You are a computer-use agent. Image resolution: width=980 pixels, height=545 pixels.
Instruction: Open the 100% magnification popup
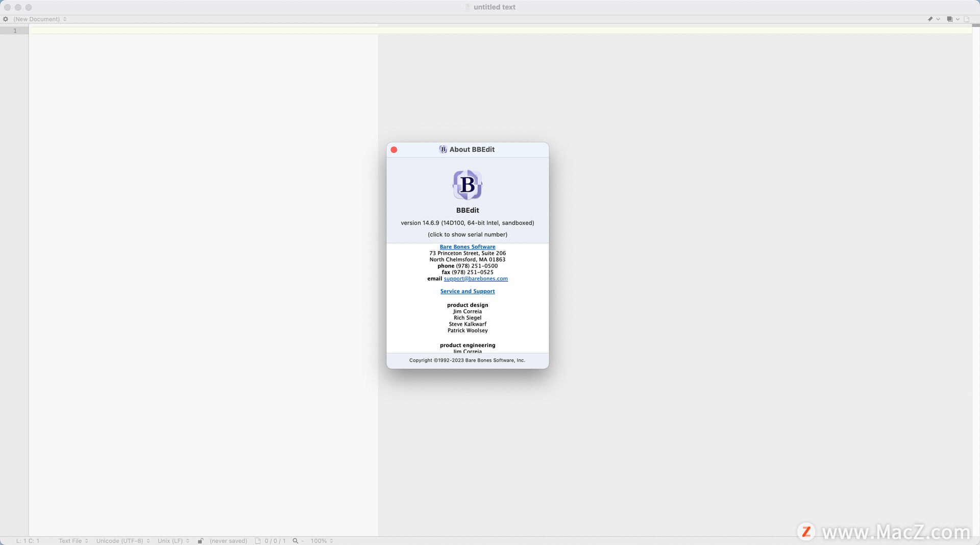point(322,540)
